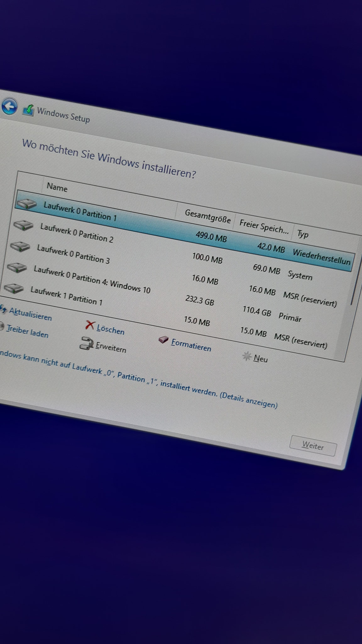
Task: Click the Erweitern drive icon
Action: coord(86,343)
